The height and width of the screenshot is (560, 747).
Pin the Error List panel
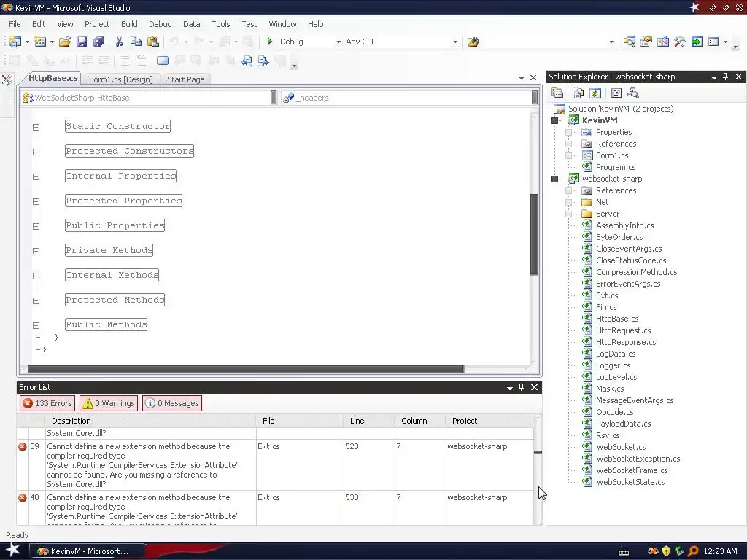coord(521,387)
